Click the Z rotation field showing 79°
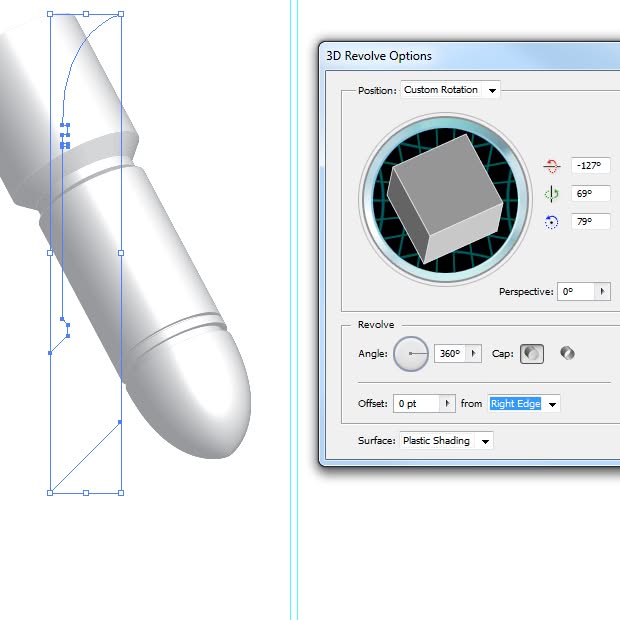Screen dimensions: 620x620 pos(591,222)
